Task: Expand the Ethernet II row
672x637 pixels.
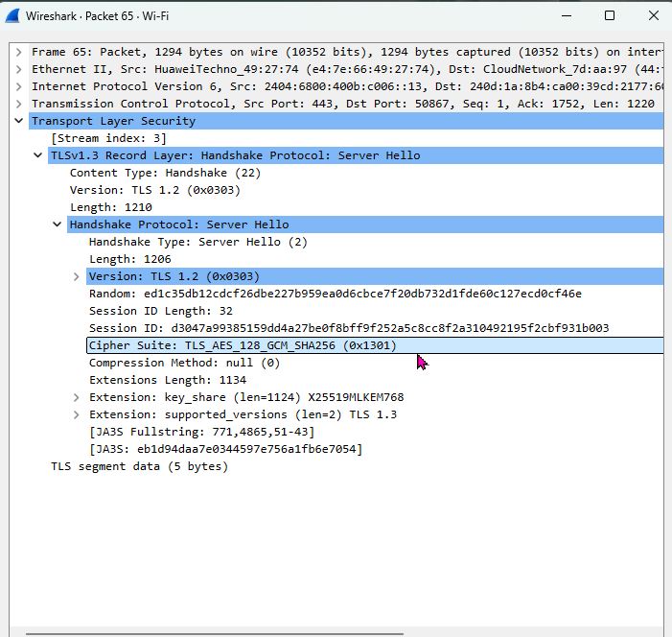Action: 18,69
